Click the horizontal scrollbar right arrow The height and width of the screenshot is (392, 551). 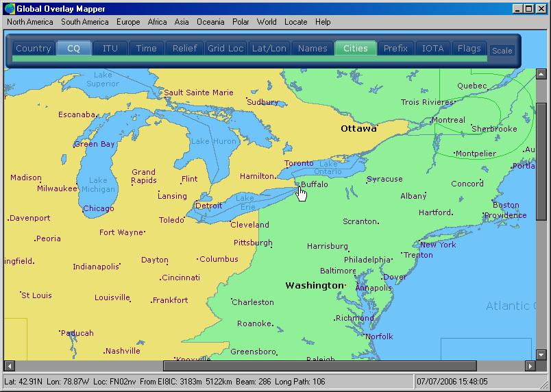(x=530, y=366)
